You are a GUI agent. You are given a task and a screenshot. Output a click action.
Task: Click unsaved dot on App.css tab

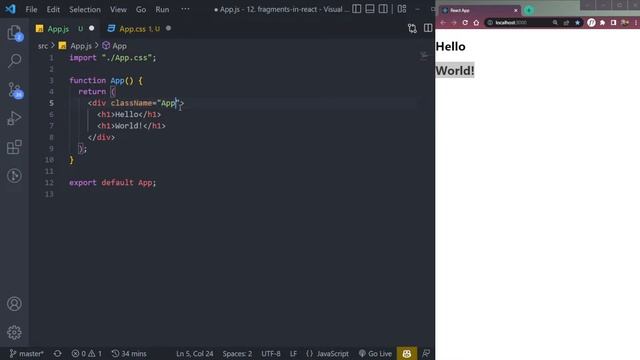pyautogui.click(x=168, y=28)
